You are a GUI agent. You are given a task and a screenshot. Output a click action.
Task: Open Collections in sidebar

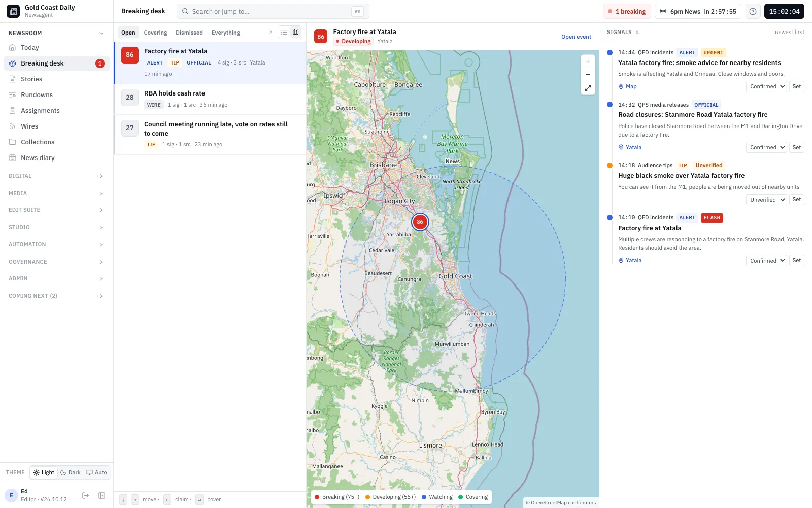point(57,142)
